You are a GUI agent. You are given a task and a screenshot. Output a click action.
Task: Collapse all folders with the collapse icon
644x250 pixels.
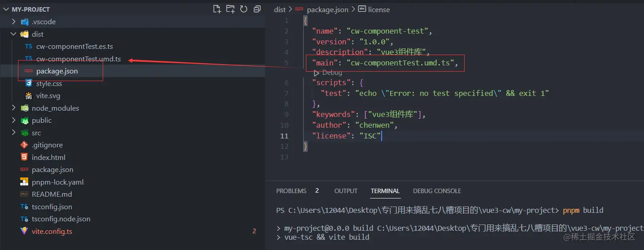coord(257,9)
